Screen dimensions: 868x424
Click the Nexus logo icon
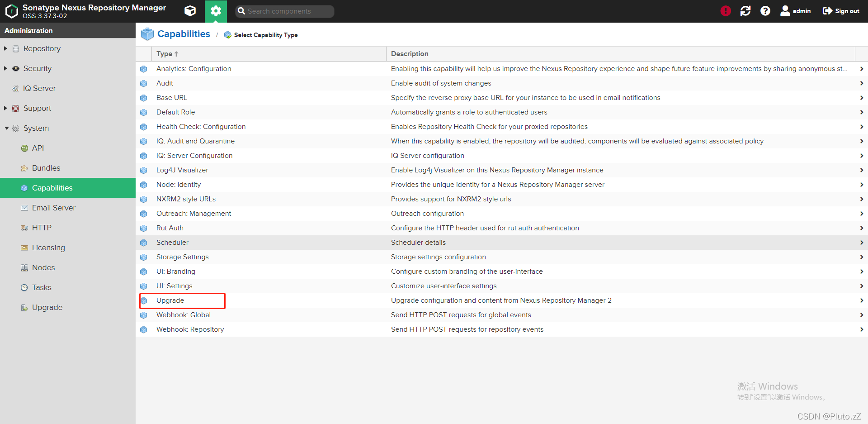11,11
